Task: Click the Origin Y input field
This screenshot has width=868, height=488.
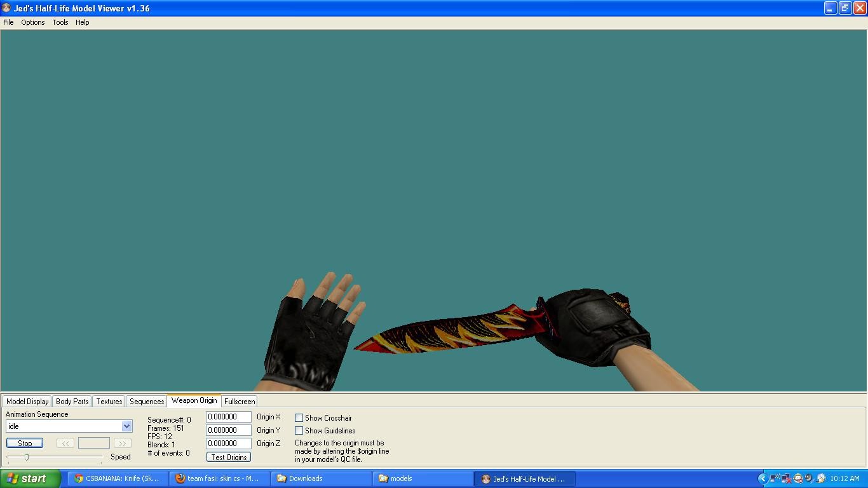Action: tap(229, 430)
